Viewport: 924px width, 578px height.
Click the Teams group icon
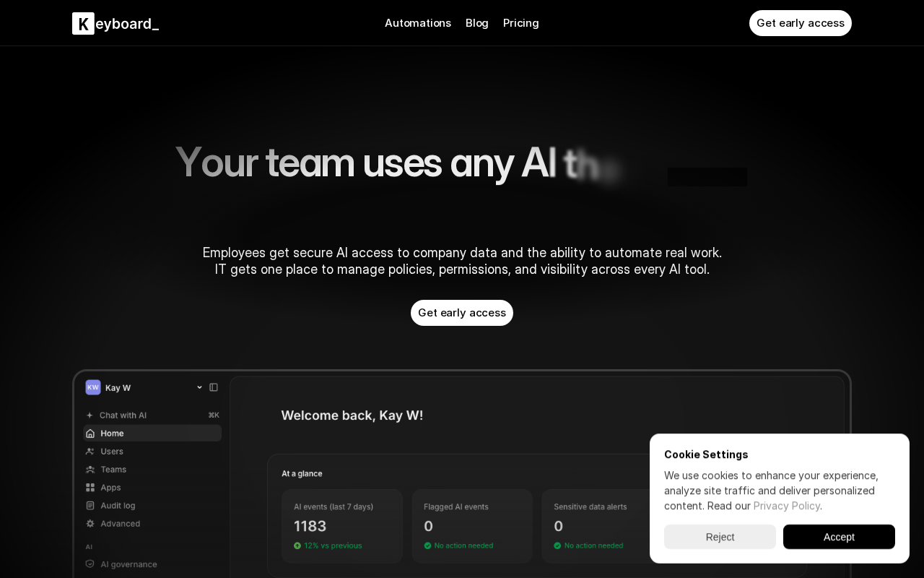[90, 470]
